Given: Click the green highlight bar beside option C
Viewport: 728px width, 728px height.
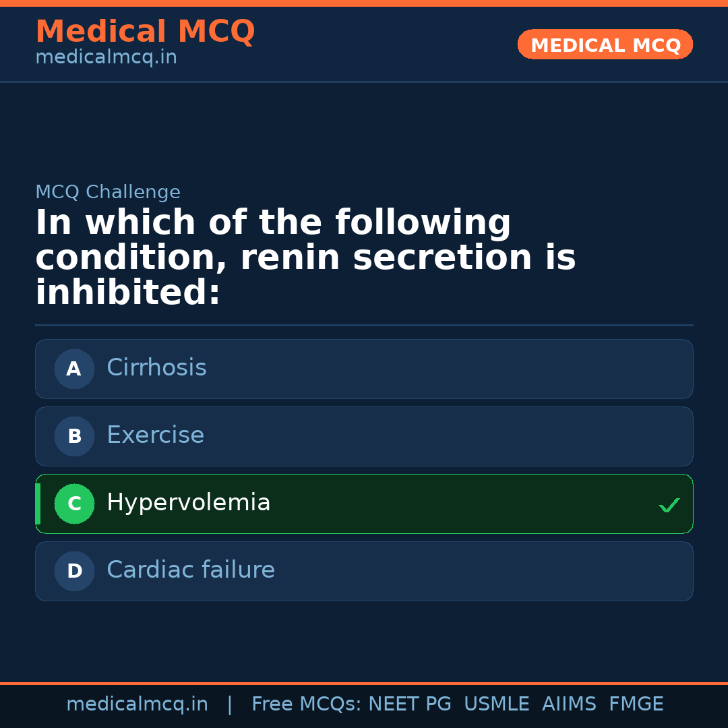Looking at the screenshot, I should click(x=38, y=504).
